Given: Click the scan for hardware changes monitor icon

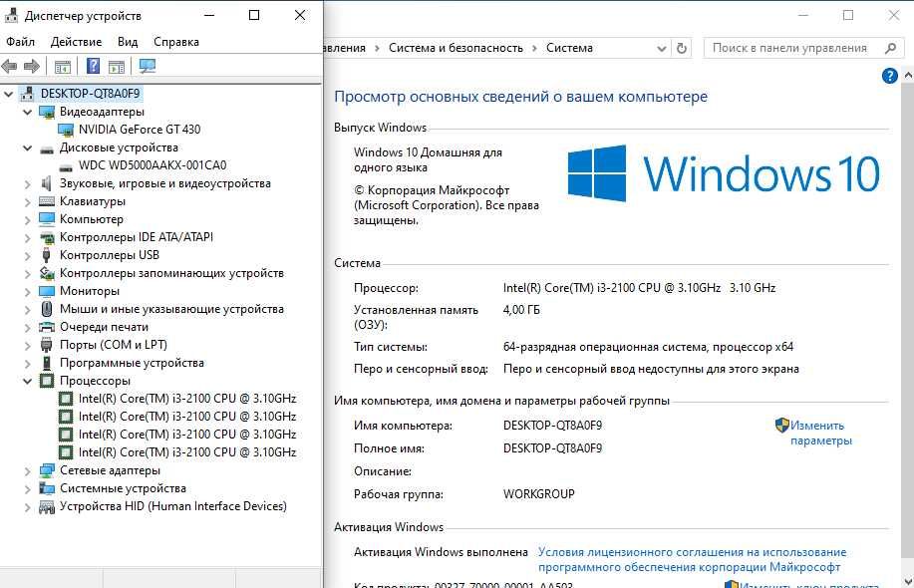Looking at the screenshot, I should click(148, 66).
